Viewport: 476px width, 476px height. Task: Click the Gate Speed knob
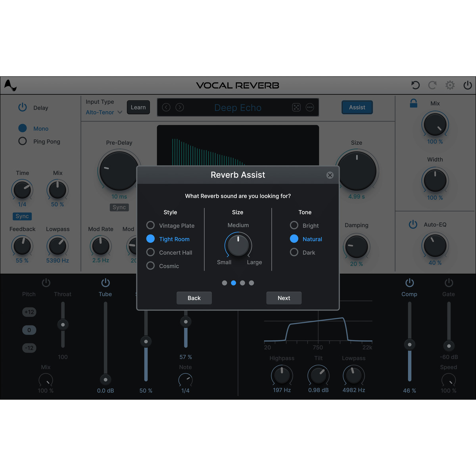(x=449, y=380)
